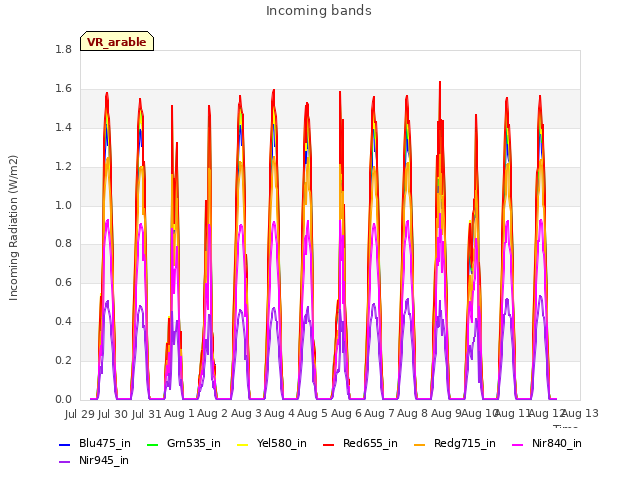Toggle the Redg715_in legend entry
The image size is (640, 480).
coord(455,443)
